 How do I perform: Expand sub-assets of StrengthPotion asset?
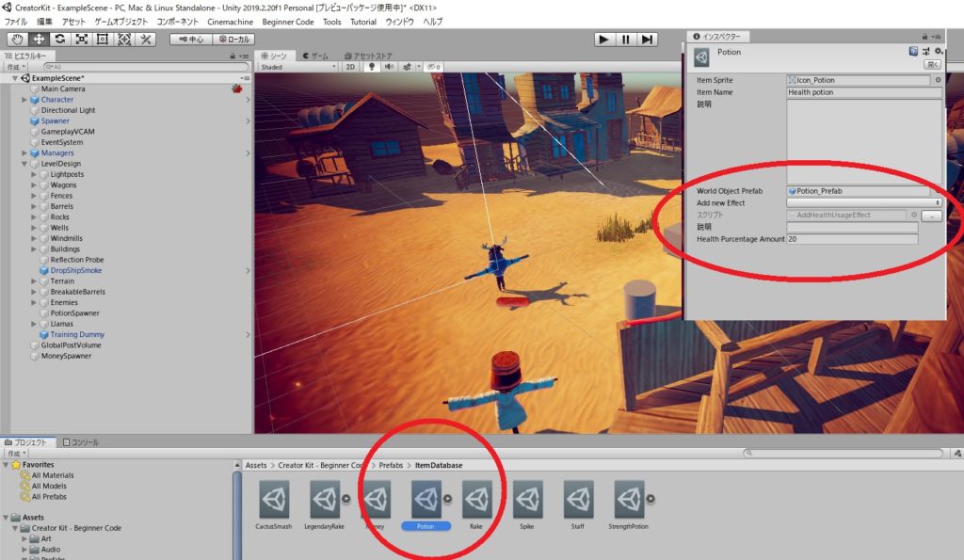click(651, 499)
